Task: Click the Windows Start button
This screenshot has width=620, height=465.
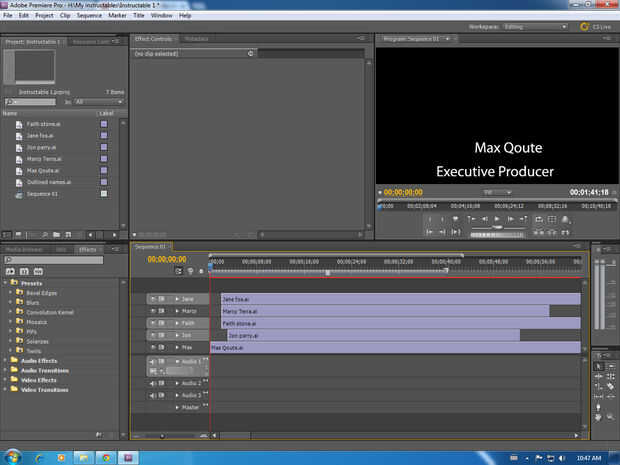Action: [12, 457]
